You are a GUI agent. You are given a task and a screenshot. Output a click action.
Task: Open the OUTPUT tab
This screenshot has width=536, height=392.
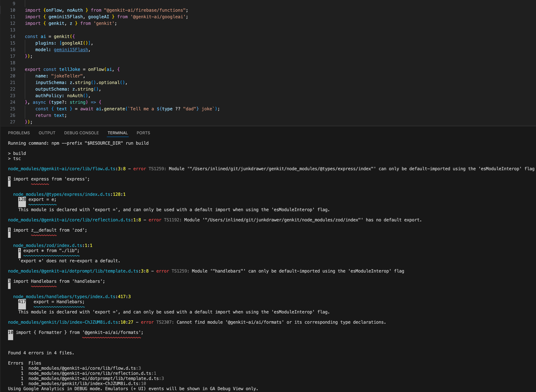pos(47,133)
